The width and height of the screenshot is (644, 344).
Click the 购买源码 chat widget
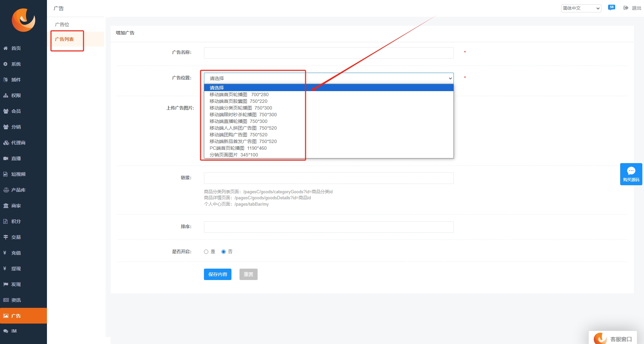631,174
